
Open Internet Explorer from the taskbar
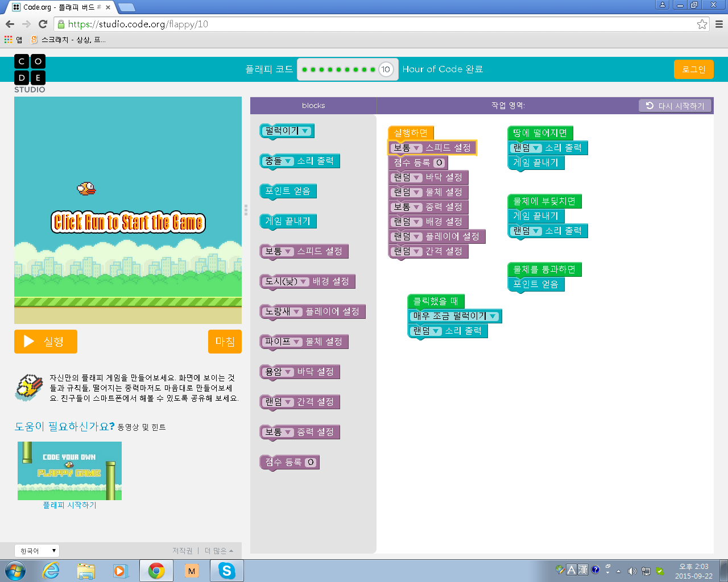coord(51,571)
